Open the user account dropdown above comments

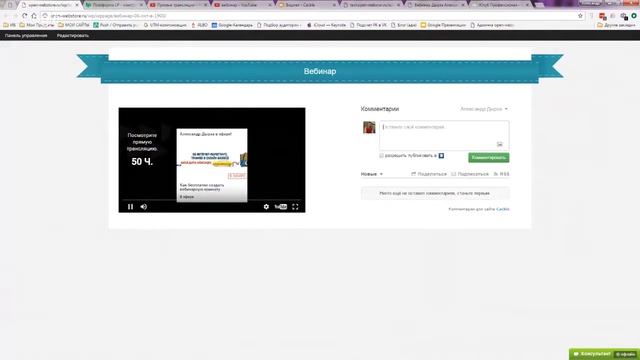pyautogui.click(x=484, y=109)
